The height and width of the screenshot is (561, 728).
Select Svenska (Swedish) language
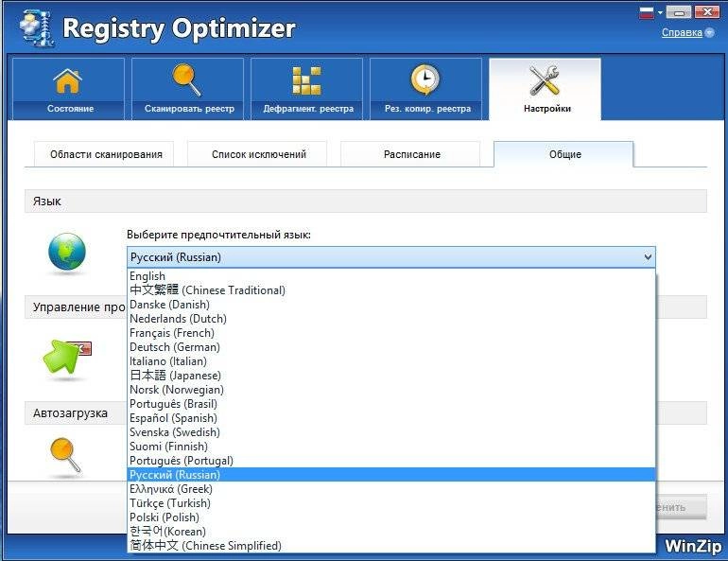tap(390, 432)
